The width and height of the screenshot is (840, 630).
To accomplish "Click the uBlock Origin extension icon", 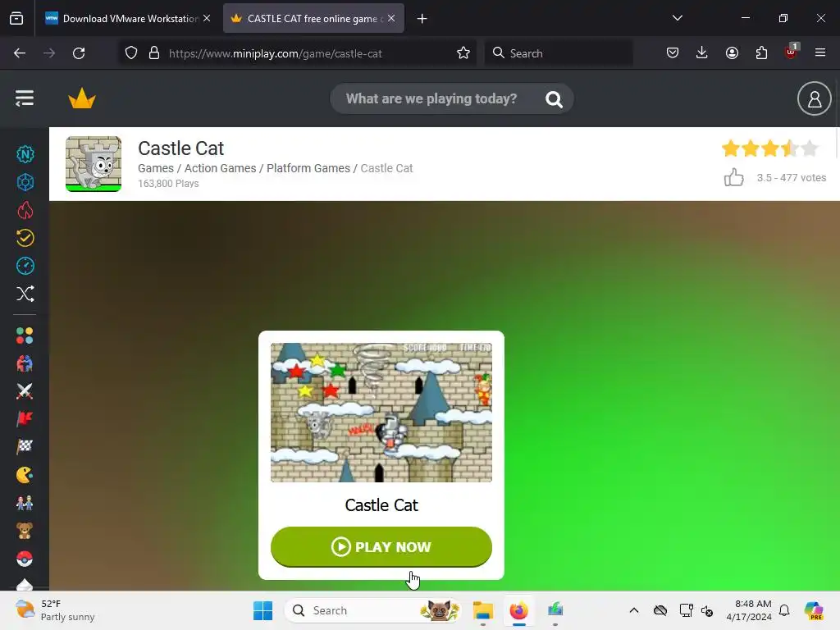I will pos(792,52).
